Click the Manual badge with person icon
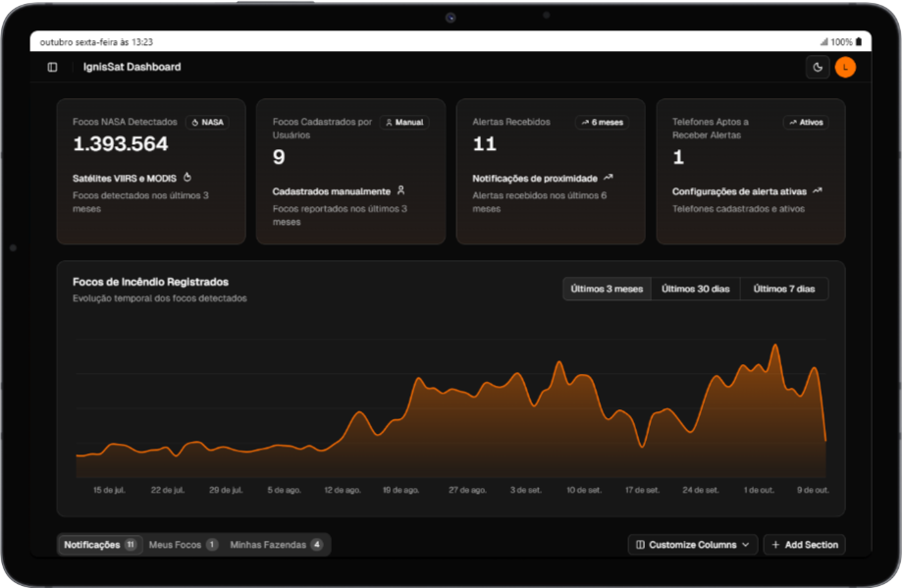 [404, 122]
